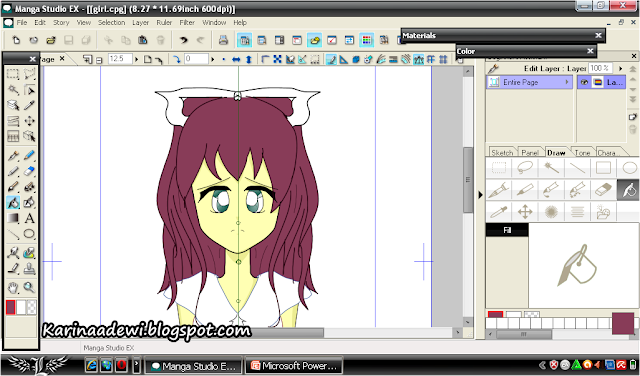Select the Zoom magnifier tool in toolbox

point(29,287)
